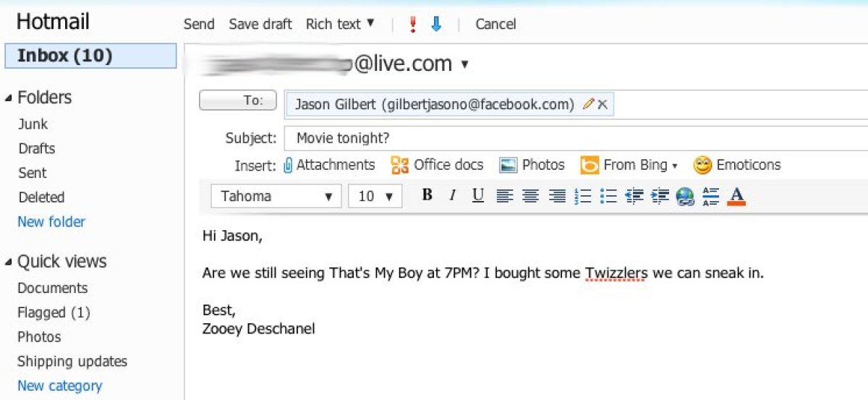Open the Drafts folder

[x=37, y=148]
